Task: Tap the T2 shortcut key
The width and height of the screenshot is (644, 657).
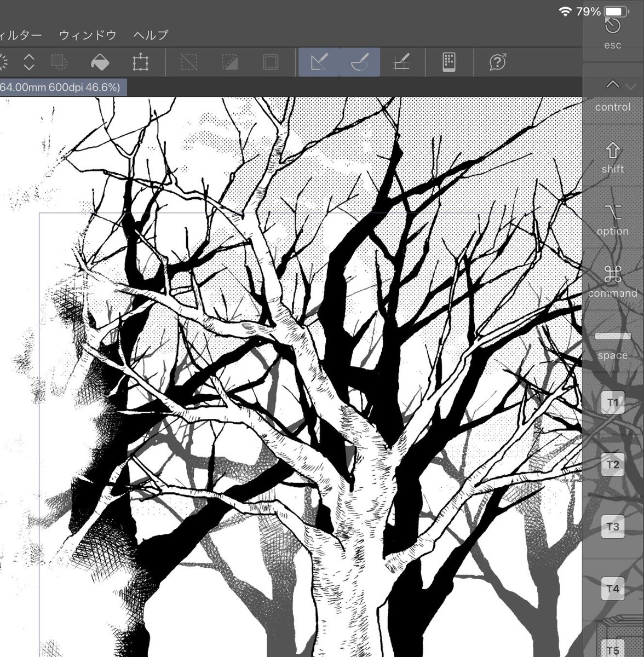Action: pyautogui.click(x=613, y=464)
